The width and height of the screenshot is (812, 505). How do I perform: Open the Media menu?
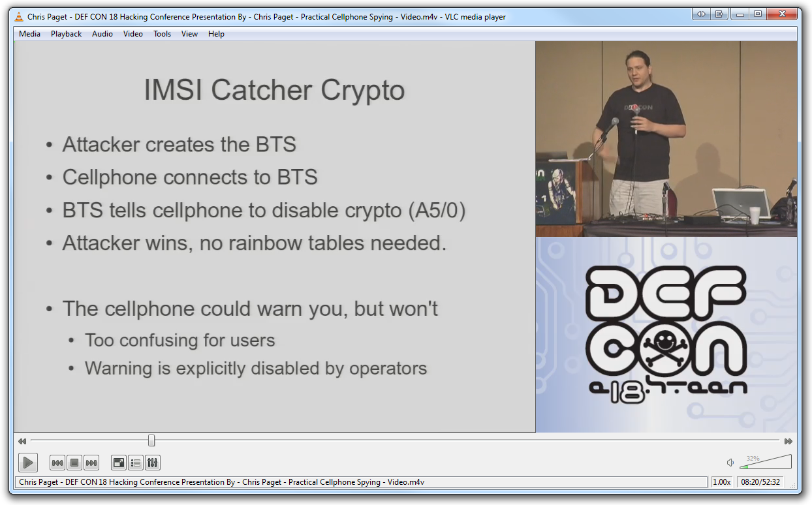pos(29,34)
